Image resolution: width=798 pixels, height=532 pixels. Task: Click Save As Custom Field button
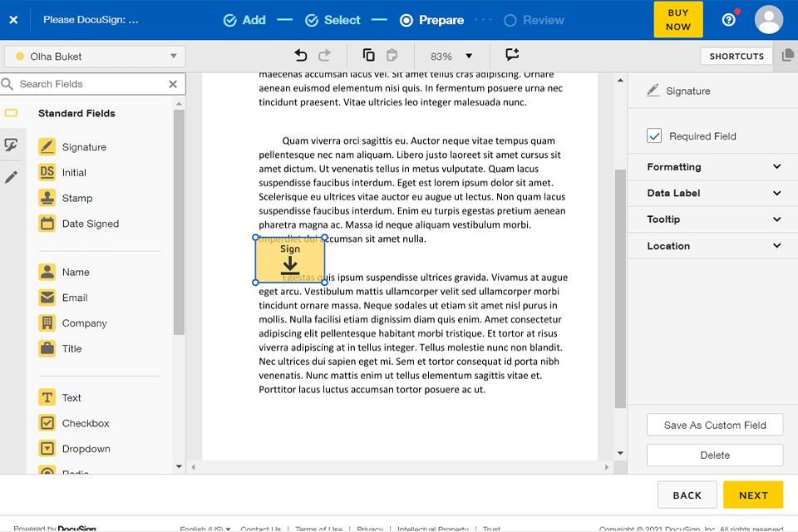[714, 425]
